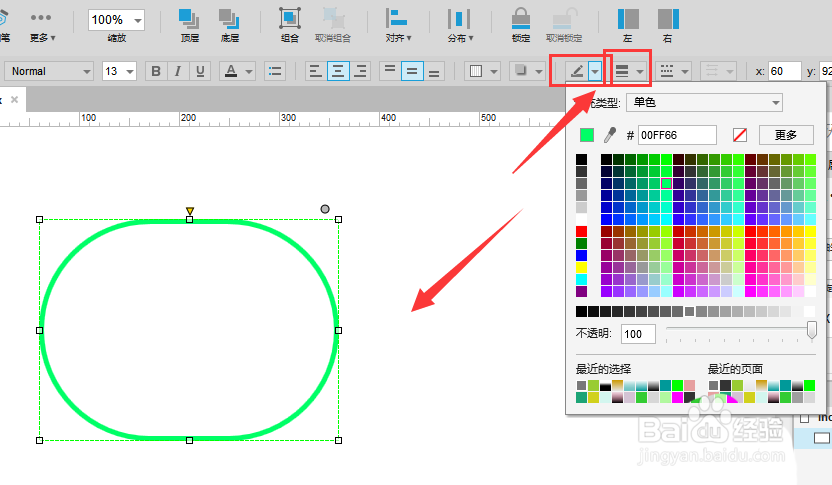
Task: Pick the selected green swatch in the palette
Action: coord(666,183)
